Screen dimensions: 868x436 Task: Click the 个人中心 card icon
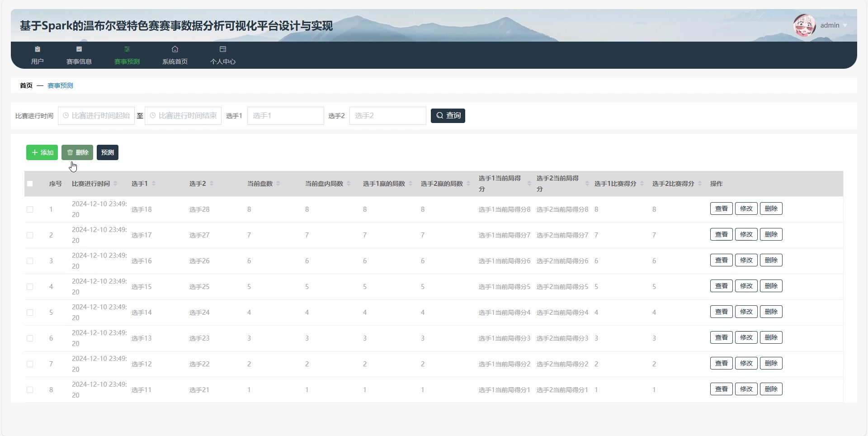tap(223, 49)
